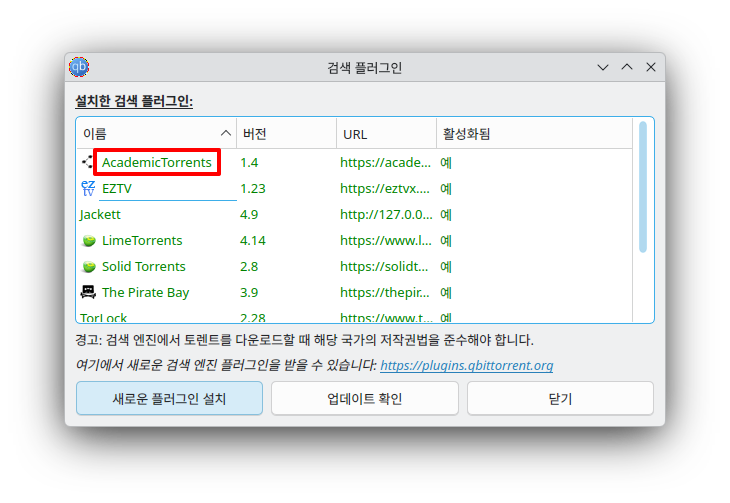The height and width of the screenshot is (503, 730).
Task: Click the 예 enabled value for AcademicTorrents
Action: (446, 163)
